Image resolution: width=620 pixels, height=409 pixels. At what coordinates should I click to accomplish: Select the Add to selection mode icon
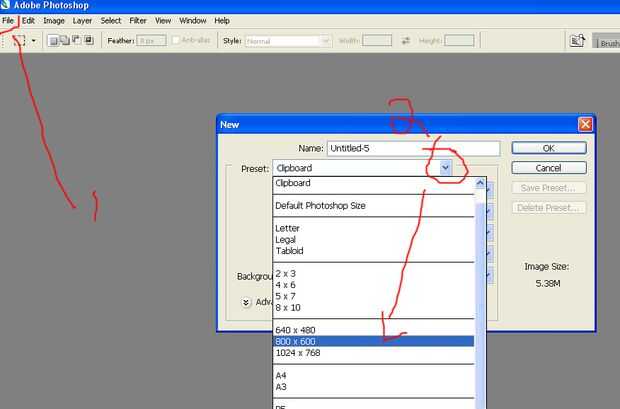(64, 40)
